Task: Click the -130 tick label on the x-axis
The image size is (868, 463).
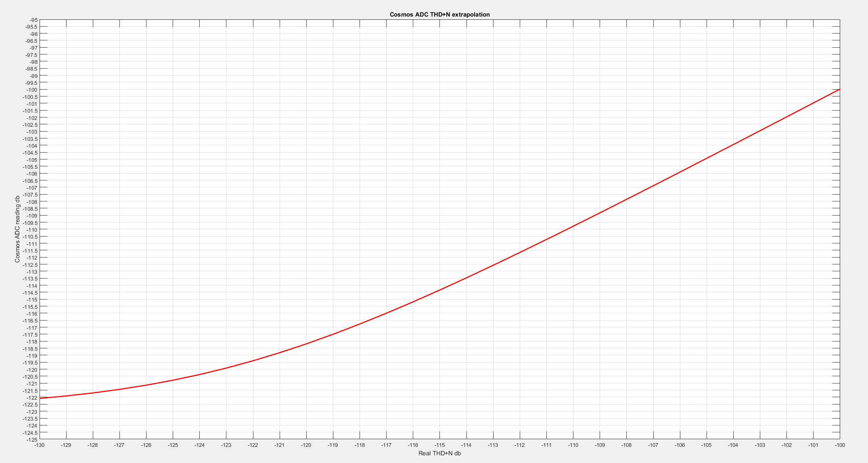Action: pos(40,445)
